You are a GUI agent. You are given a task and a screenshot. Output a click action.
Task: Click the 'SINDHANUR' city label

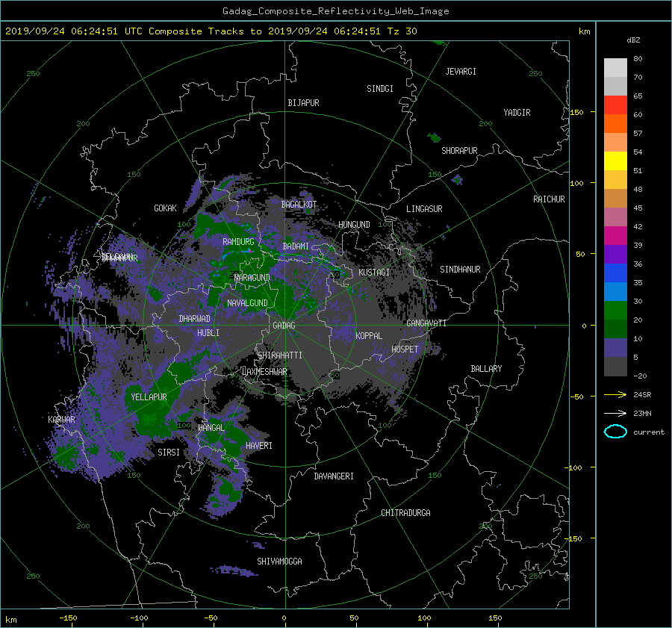[x=460, y=270]
